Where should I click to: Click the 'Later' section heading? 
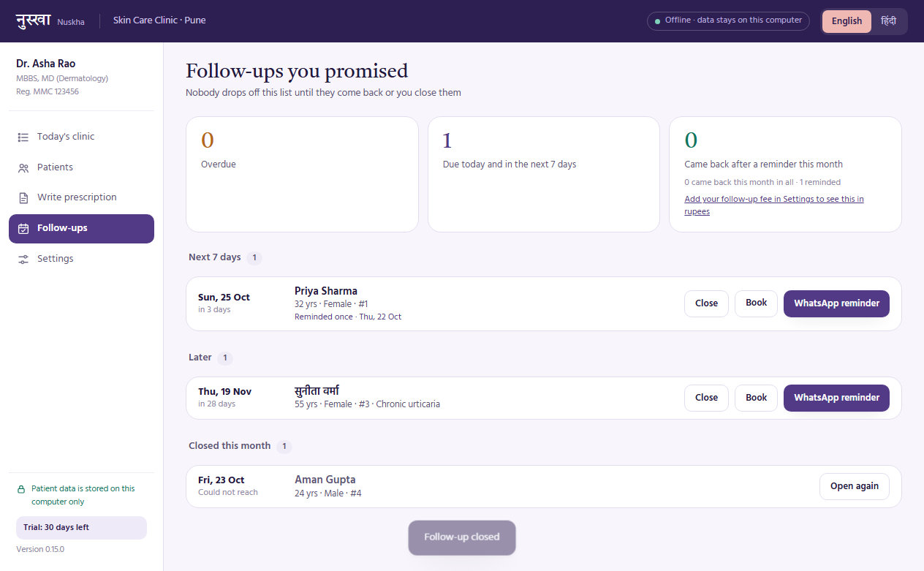pyautogui.click(x=200, y=358)
